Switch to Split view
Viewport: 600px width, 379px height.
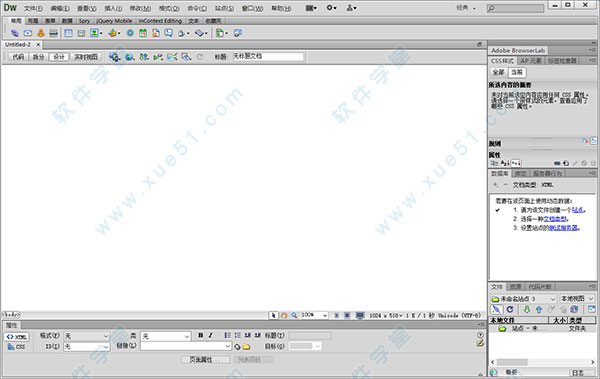(38, 57)
